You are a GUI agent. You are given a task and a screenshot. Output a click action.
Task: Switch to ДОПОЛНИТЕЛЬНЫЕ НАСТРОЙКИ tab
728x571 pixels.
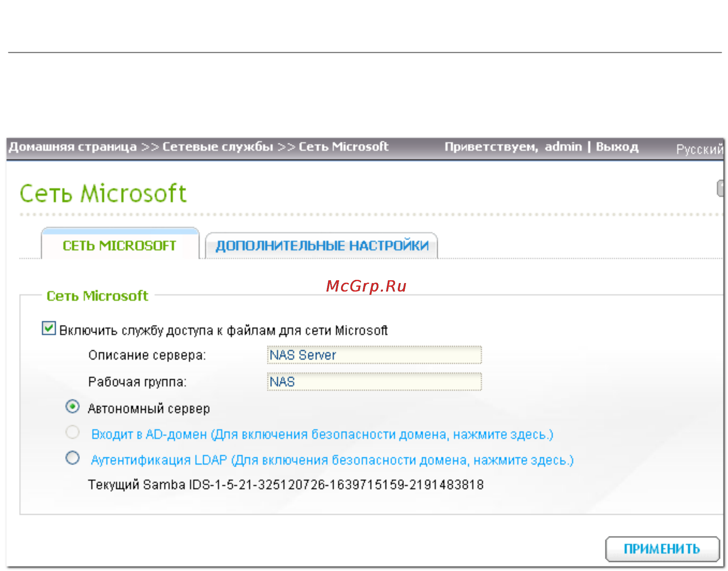coord(322,246)
